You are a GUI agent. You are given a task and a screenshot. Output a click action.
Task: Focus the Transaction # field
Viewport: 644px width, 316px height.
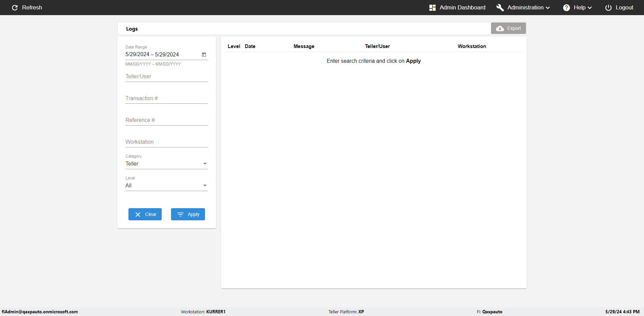click(167, 98)
